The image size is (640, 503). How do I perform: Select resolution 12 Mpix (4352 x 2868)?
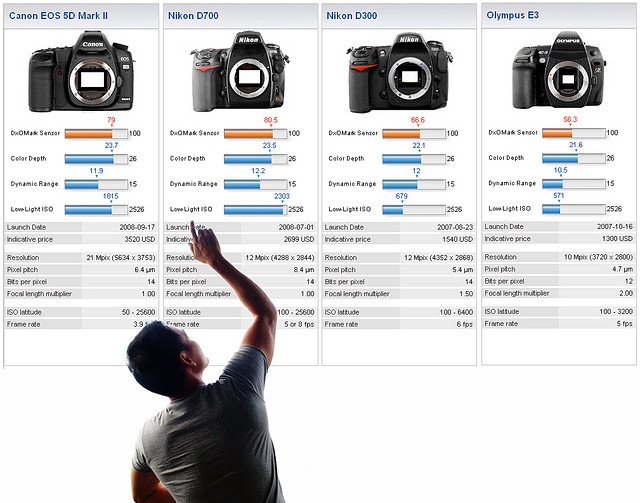coord(439,258)
